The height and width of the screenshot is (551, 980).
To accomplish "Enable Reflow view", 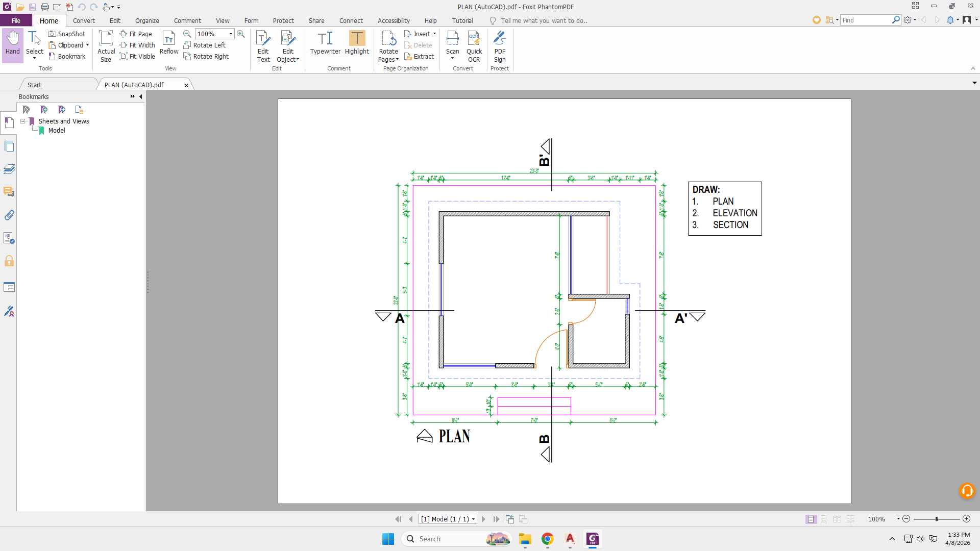I will click(169, 43).
